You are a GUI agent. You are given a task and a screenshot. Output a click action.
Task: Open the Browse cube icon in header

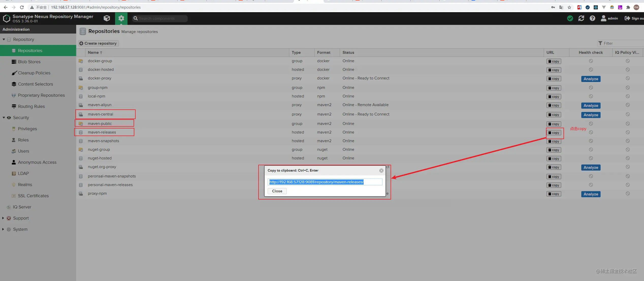pyautogui.click(x=107, y=18)
